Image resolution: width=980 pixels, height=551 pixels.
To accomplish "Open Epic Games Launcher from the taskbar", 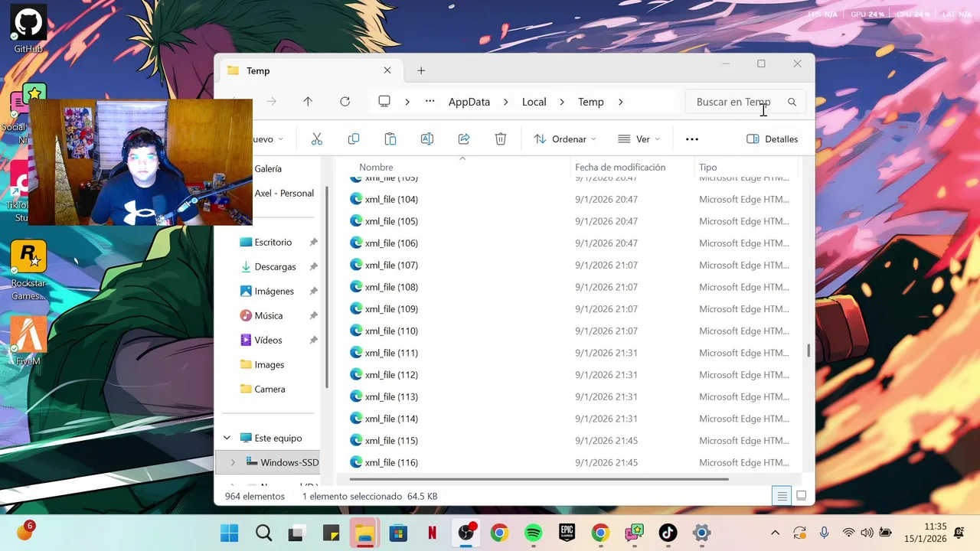I will click(x=567, y=533).
